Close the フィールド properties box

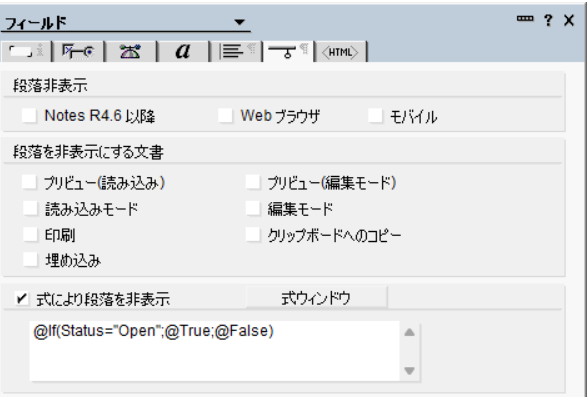569,20
